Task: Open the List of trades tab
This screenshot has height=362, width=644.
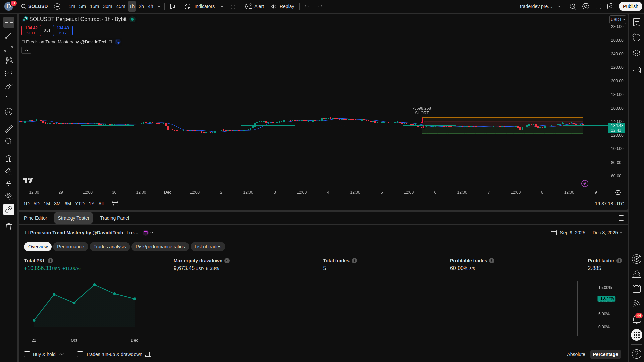Action: tap(208, 247)
